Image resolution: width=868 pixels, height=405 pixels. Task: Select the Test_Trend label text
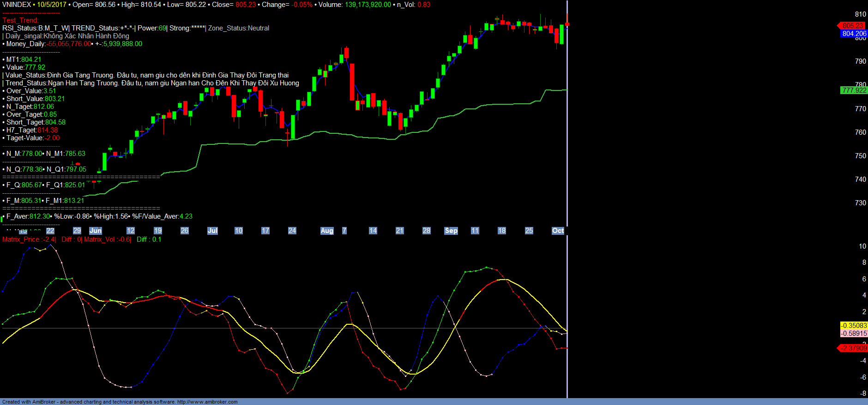[x=20, y=20]
